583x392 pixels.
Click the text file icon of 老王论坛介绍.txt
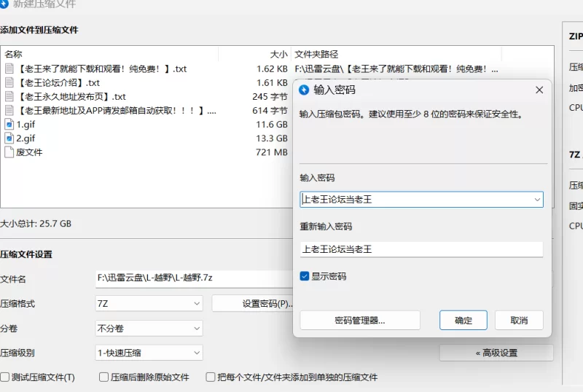point(9,82)
